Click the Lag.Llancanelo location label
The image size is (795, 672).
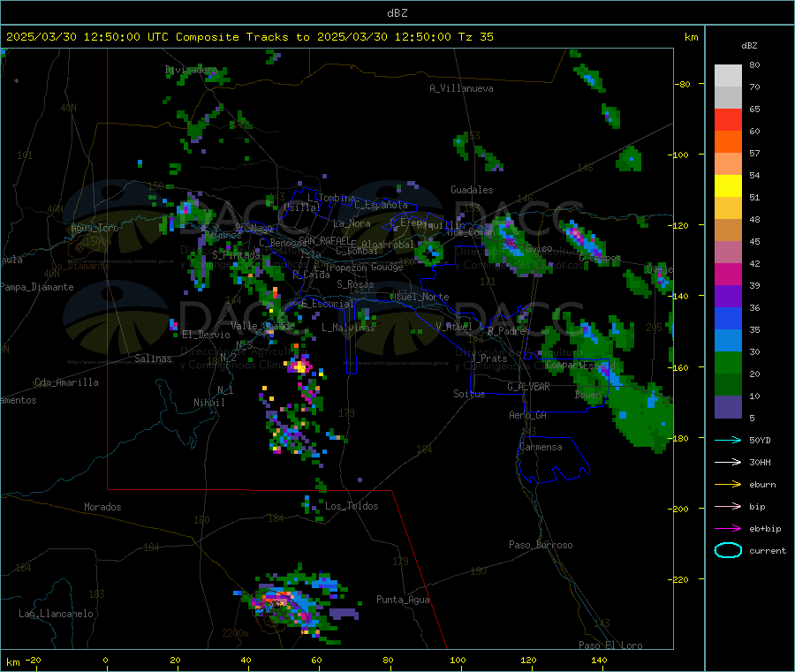(x=56, y=614)
